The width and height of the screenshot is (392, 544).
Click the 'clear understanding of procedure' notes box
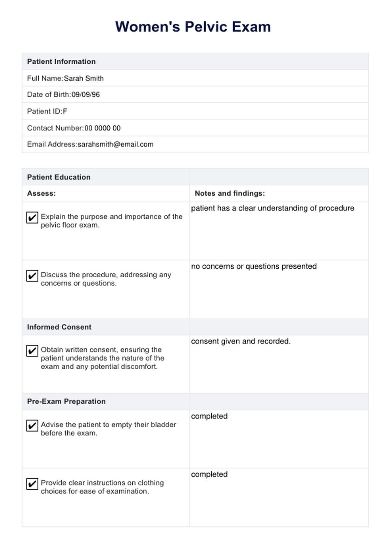click(279, 231)
